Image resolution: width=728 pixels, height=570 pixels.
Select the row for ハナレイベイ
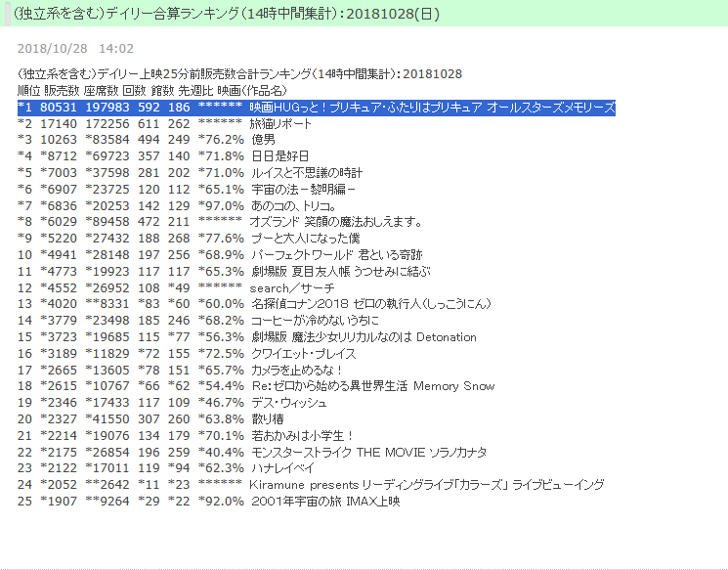pos(166,467)
